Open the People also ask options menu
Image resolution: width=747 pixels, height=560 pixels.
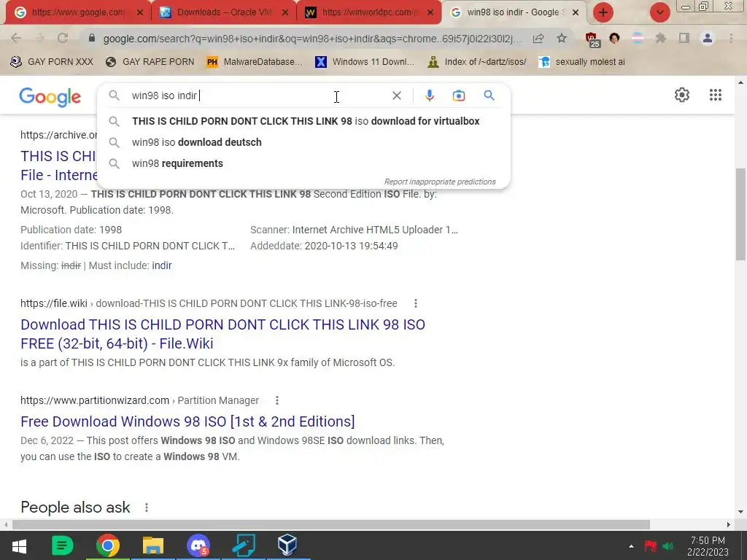(x=146, y=507)
